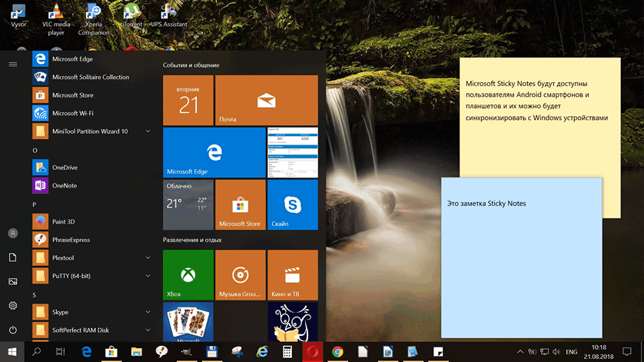Open the Облачно weather tile
This screenshot has height=362, width=644.
[x=188, y=204]
